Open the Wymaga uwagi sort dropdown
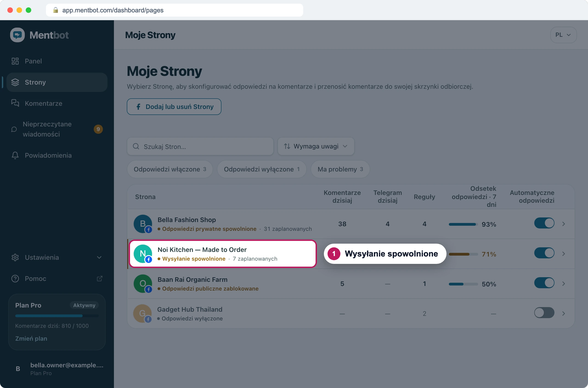Screen dimensions: 588x388 (x=316, y=146)
